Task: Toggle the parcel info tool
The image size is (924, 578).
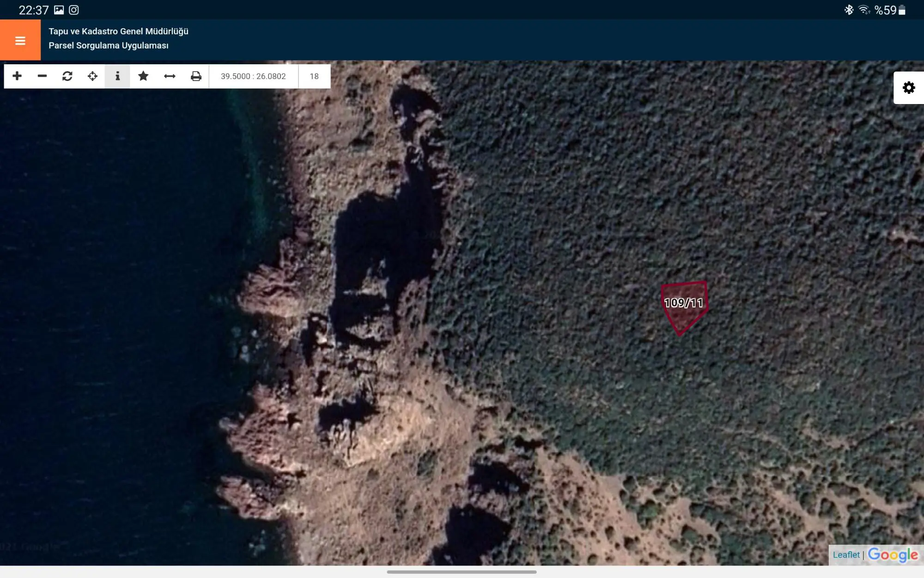Action: point(117,76)
